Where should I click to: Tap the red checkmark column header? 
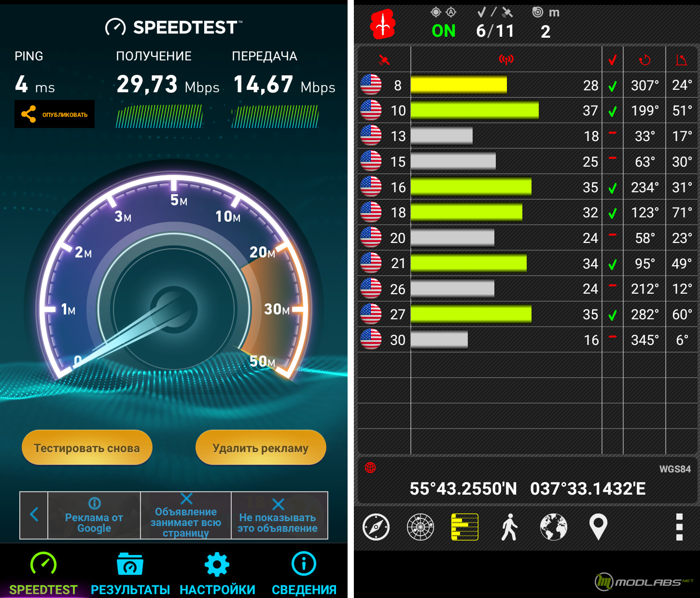click(x=613, y=60)
